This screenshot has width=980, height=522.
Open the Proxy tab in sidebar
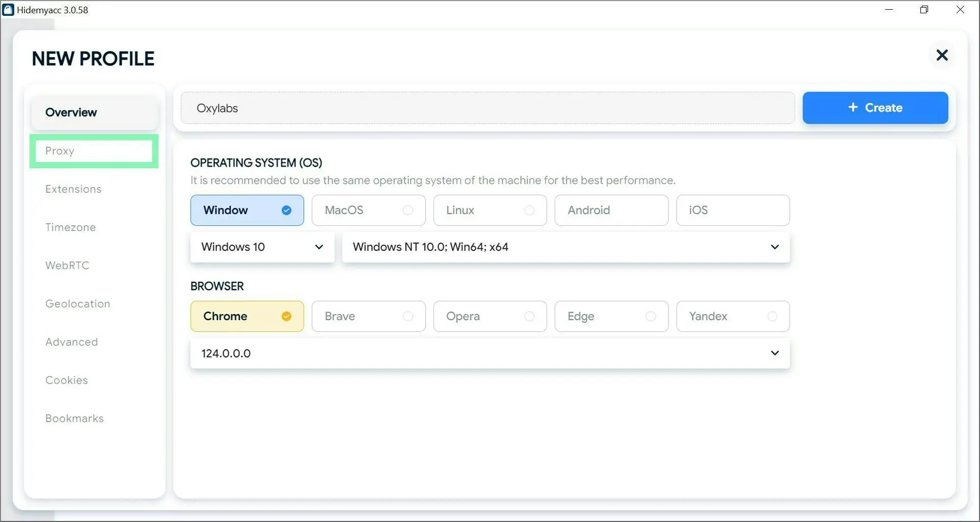coord(94,151)
